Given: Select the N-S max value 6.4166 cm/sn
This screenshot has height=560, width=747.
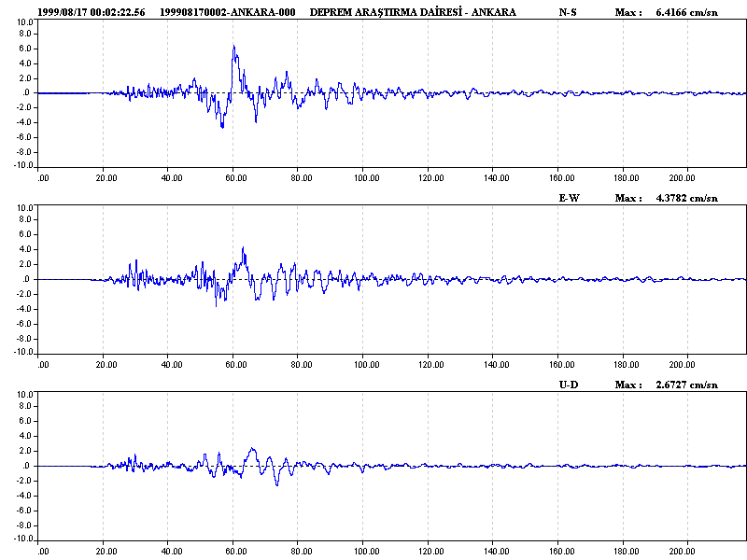Looking at the screenshot, I should point(687,11).
